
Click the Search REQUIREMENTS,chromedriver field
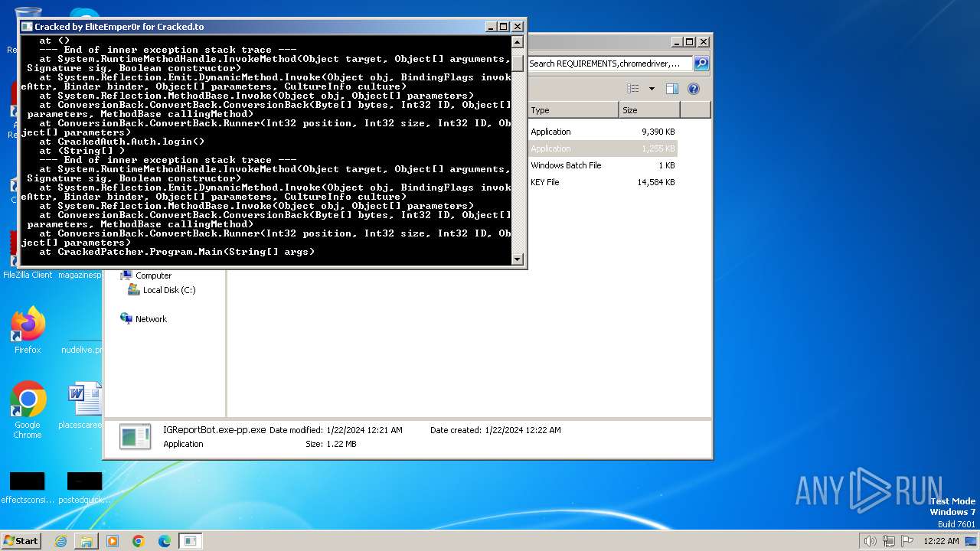609,64
